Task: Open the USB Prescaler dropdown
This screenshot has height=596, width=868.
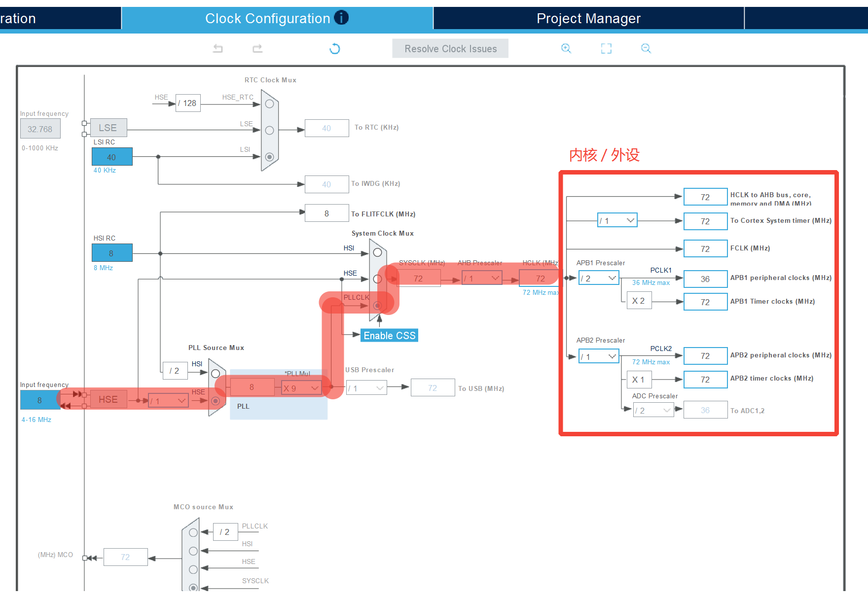Action: pos(366,388)
